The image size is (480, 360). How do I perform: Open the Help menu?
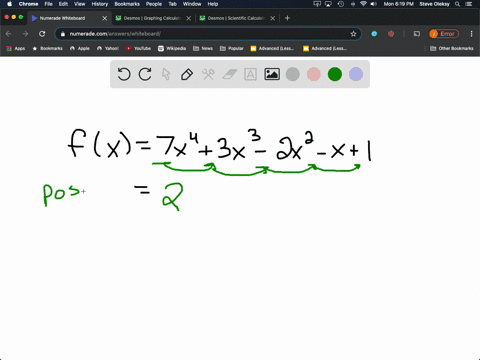[x=213, y=4]
